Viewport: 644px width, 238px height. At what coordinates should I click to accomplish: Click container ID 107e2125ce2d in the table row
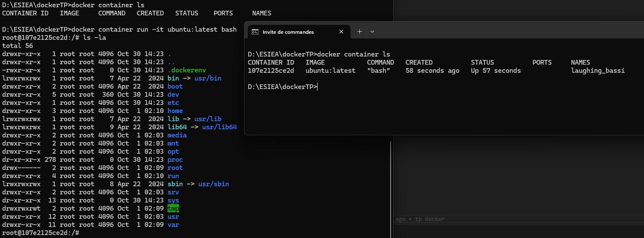pos(271,71)
